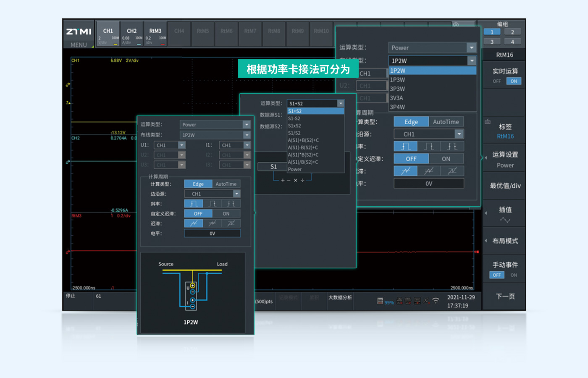Switch to the CH2 channel tab
The image size is (588, 378).
click(131, 34)
